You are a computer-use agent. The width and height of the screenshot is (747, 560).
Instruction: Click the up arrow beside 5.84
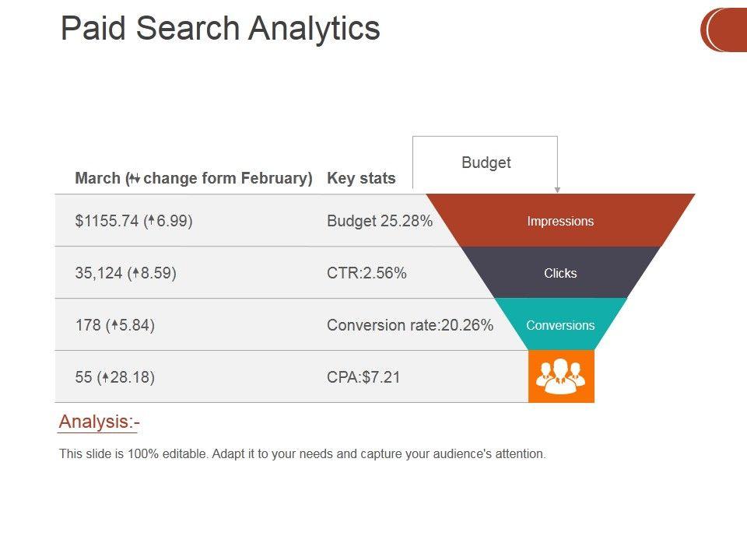pyautogui.click(x=116, y=325)
